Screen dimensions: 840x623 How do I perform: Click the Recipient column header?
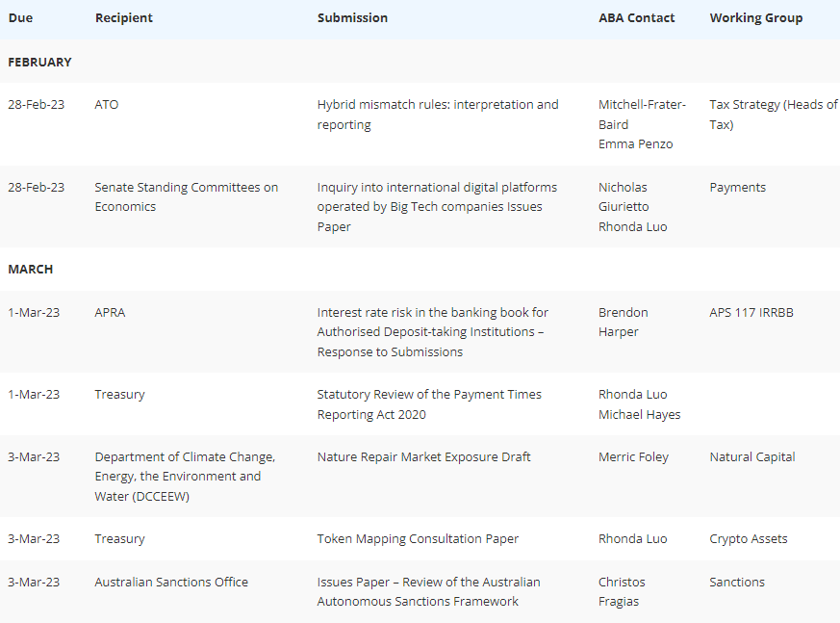(124, 17)
